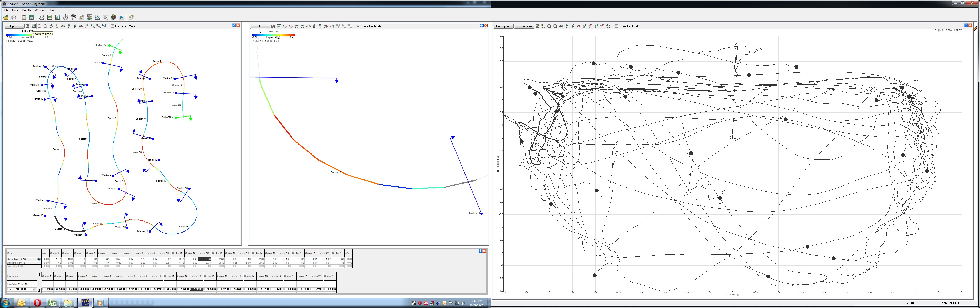Click Windows Start button on taskbar
The height and width of the screenshot is (308, 980).
click(x=6, y=303)
